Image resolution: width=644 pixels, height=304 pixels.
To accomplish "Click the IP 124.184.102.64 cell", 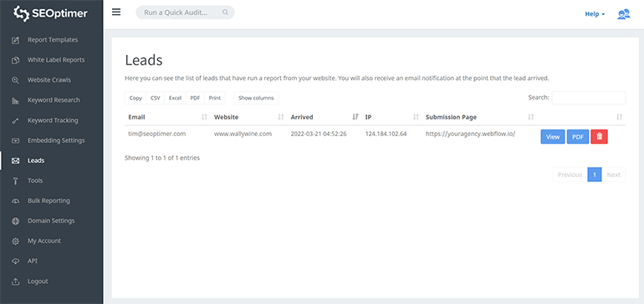I will tap(386, 134).
